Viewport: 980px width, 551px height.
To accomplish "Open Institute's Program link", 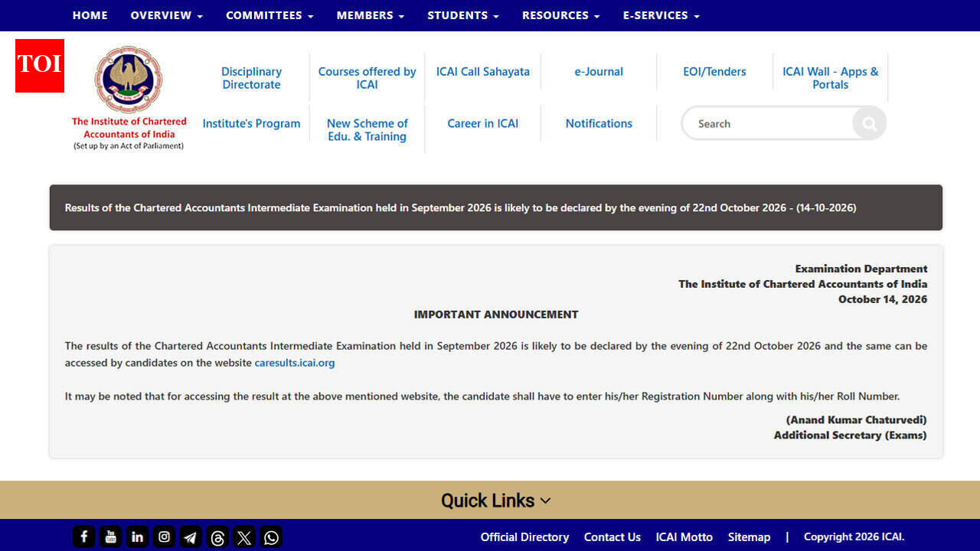I will (251, 123).
